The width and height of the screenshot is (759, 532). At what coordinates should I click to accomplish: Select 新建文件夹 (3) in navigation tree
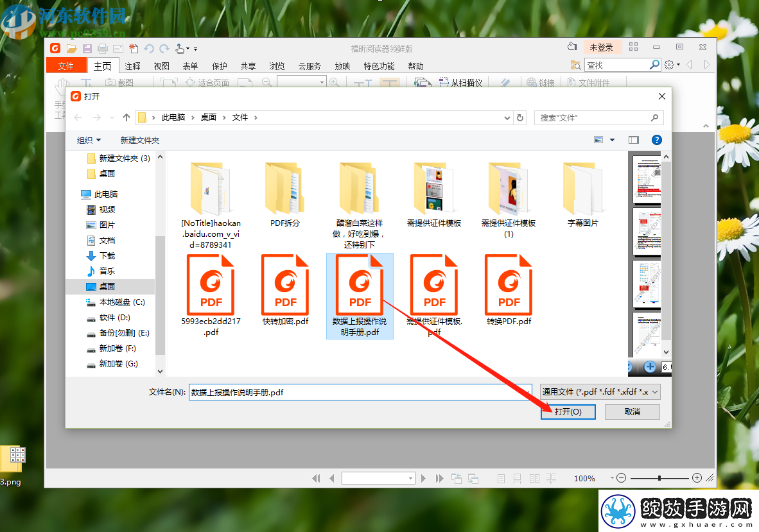tap(119, 158)
